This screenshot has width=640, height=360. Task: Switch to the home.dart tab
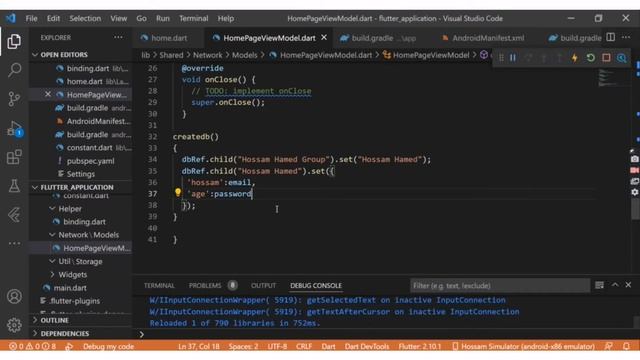point(168,38)
